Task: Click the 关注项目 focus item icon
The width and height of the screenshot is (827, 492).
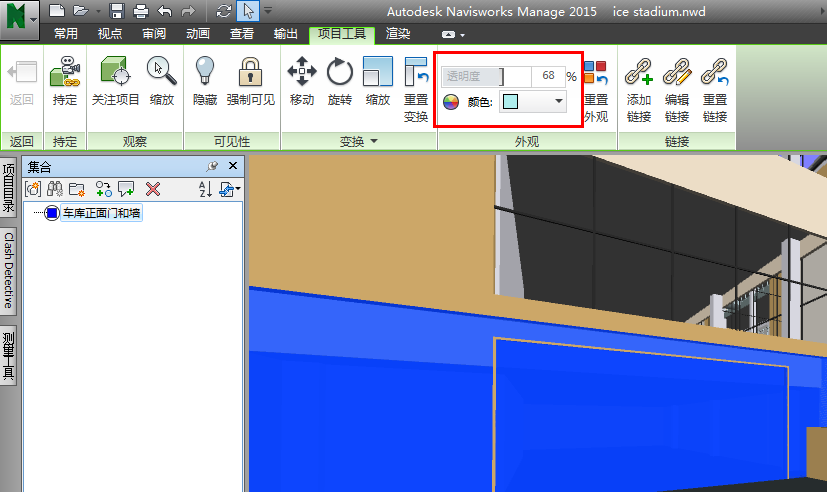Action: pos(116,72)
